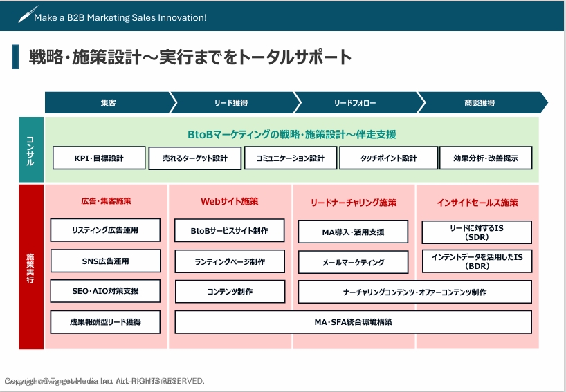Select the リスティング広告運用 box
The height and width of the screenshot is (392, 566).
pos(105,230)
